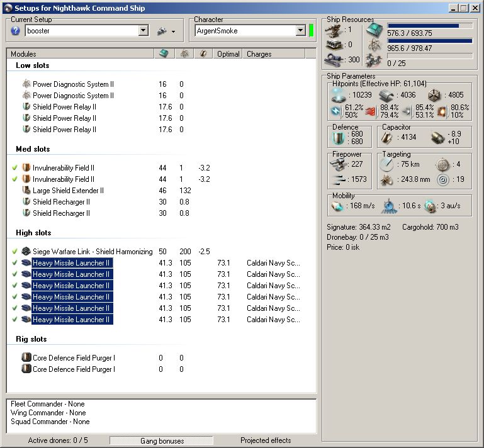Click the powergrid resource icon in Ship Resources

[x=374, y=45]
